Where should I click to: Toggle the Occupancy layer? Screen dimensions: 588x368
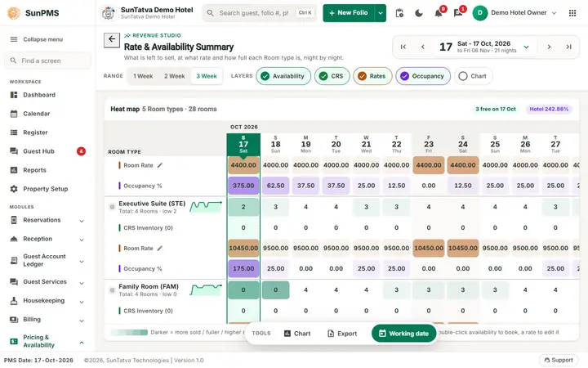tap(423, 76)
